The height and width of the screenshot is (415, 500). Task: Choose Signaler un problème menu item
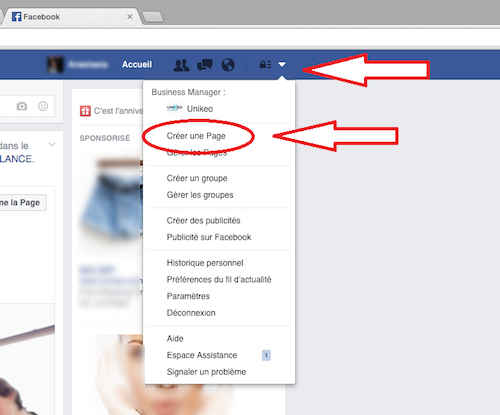[206, 372]
